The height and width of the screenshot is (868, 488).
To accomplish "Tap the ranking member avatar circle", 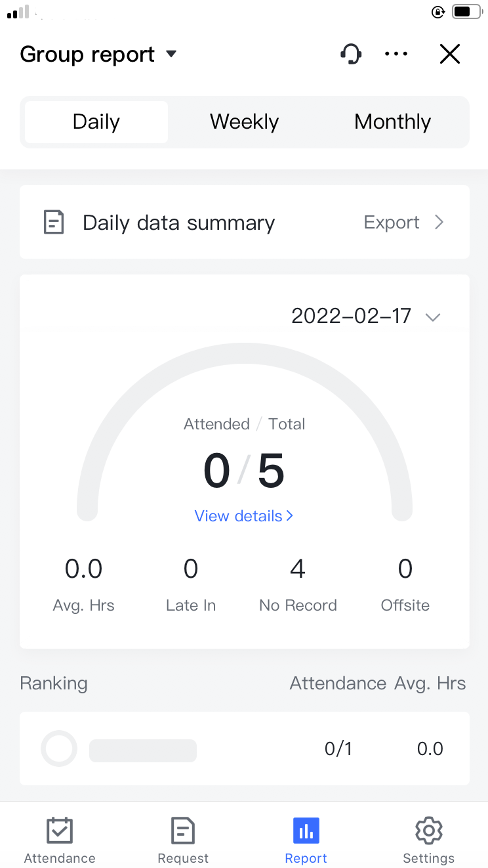I will pos(59,749).
